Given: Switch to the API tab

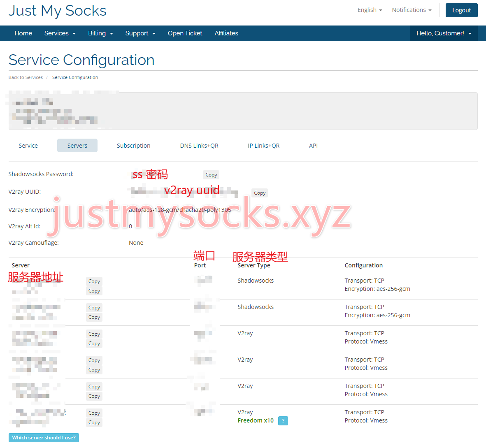Looking at the screenshot, I should (313, 146).
